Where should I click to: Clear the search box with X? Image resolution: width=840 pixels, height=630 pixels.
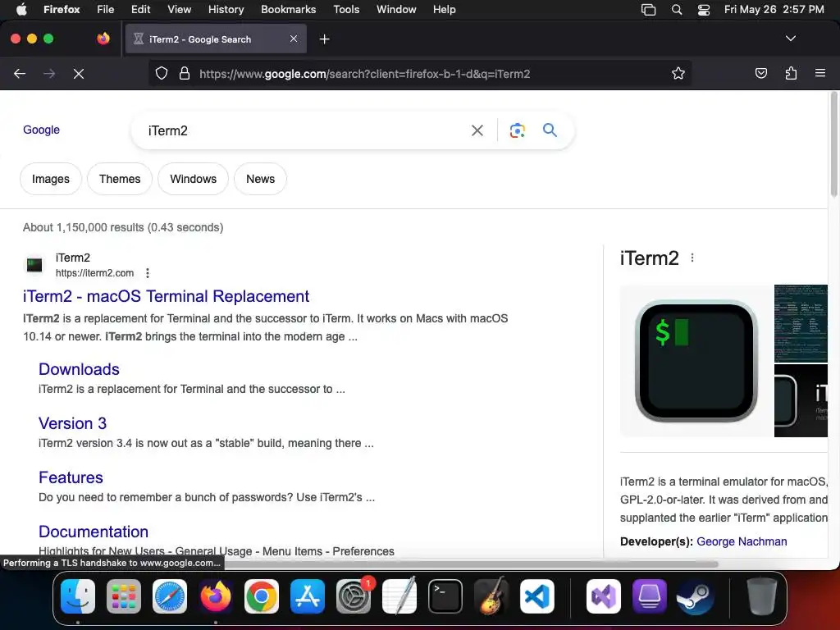tap(477, 130)
